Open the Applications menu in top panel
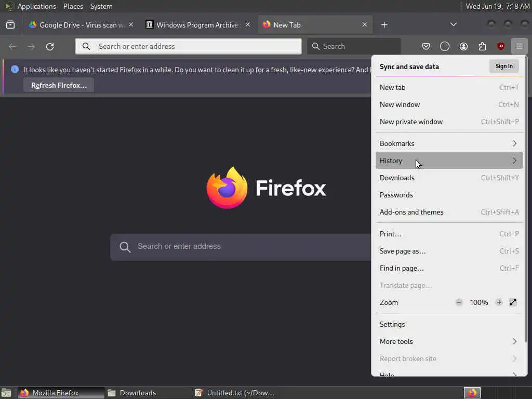This screenshot has height=399, width=532. (x=37, y=6)
